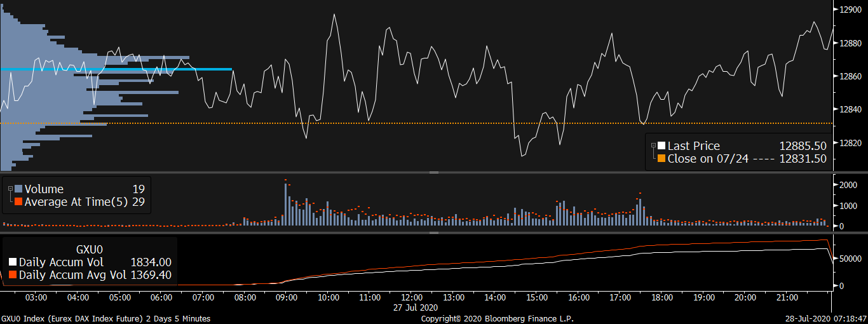The width and height of the screenshot is (868, 324).
Task: Click the 21:00 time axis label
Action: click(x=787, y=297)
